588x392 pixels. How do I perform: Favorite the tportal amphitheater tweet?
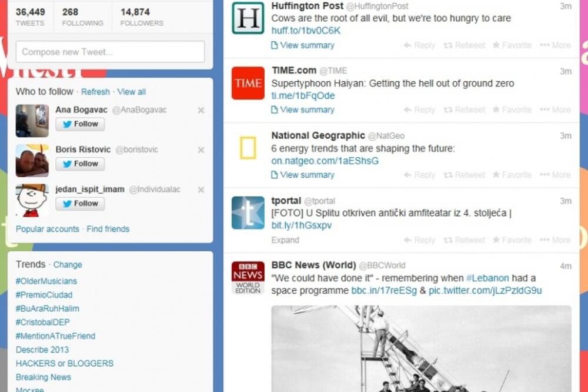[x=512, y=240]
